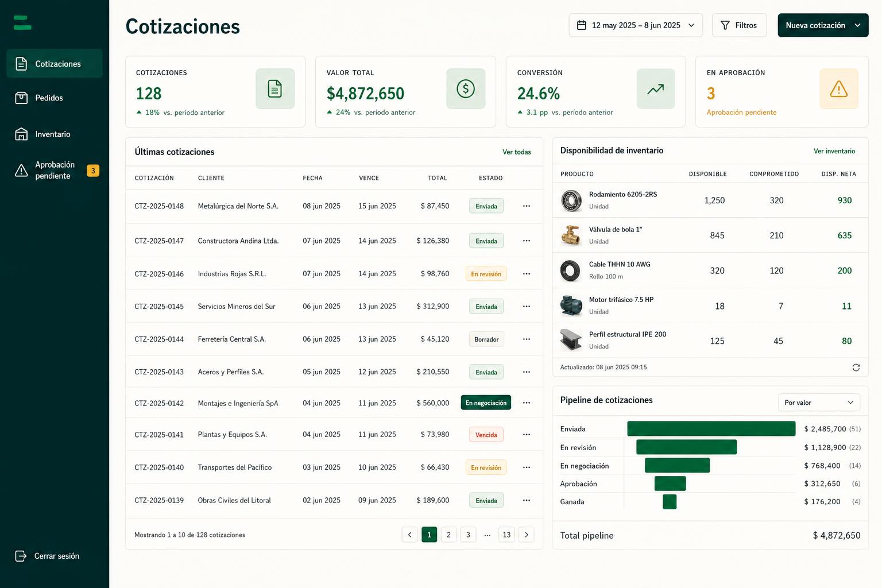Select page 2 in pagination

[448, 535]
